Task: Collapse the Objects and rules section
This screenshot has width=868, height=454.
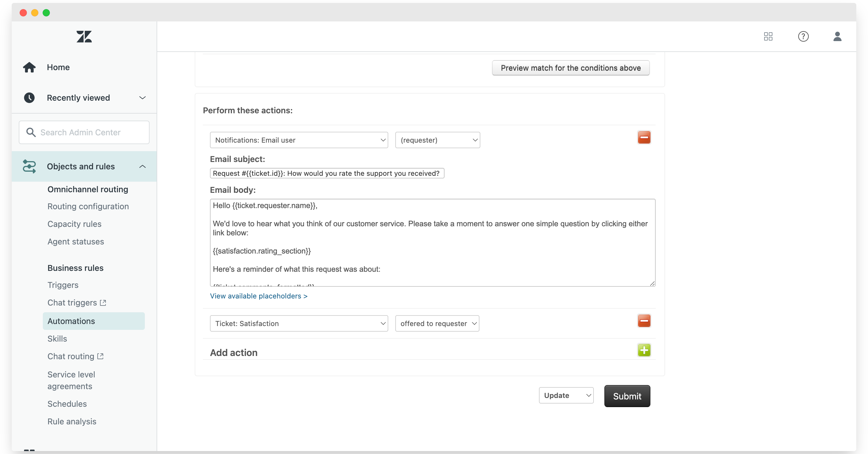Action: click(x=142, y=166)
